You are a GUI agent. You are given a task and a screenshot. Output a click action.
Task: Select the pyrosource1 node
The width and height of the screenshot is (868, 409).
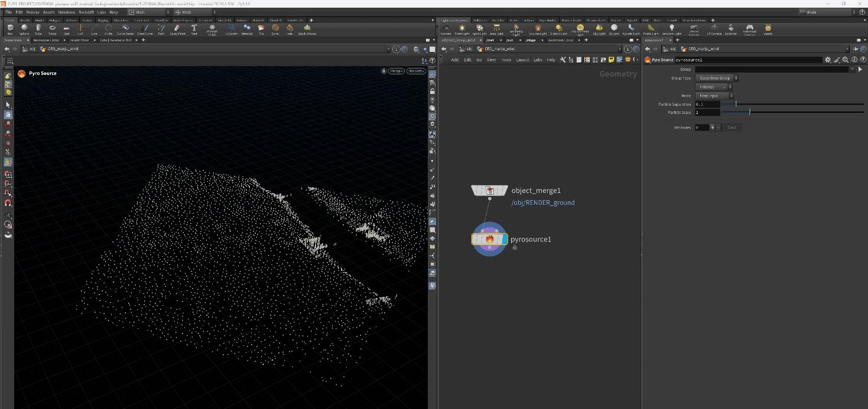pyautogui.click(x=489, y=239)
